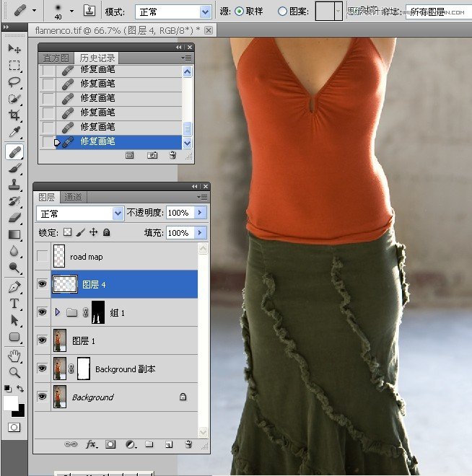
Task: Show the road map layer
Action: click(43, 256)
